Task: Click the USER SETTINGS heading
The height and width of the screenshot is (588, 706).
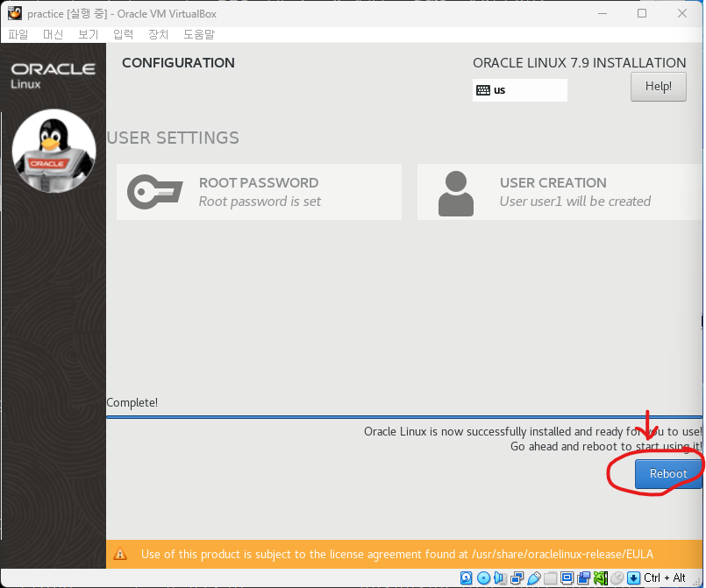Action: (173, 138)
